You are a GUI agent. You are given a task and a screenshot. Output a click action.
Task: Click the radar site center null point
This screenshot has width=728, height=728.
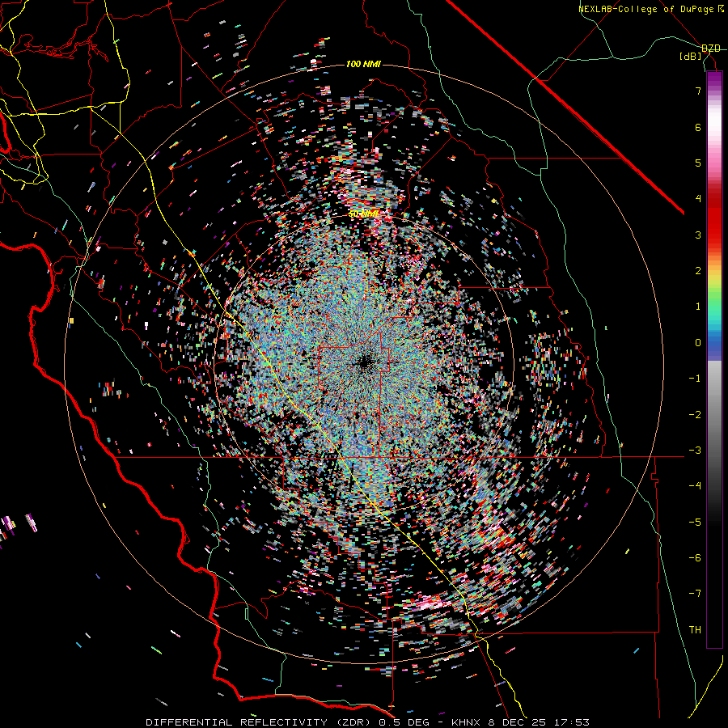click(366, 362)
